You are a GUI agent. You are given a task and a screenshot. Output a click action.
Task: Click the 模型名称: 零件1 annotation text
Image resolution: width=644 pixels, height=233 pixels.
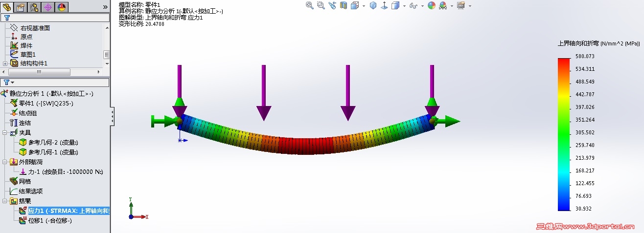click(139, 4)
